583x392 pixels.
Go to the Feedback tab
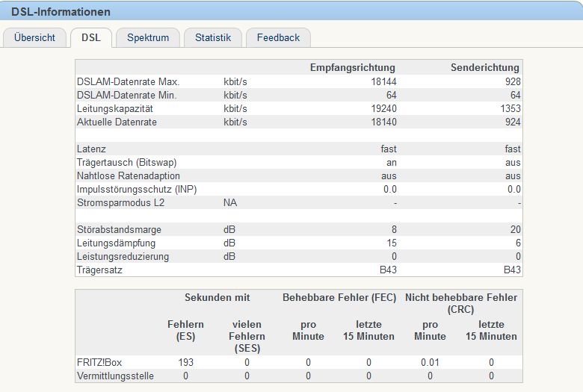point(278,37)
